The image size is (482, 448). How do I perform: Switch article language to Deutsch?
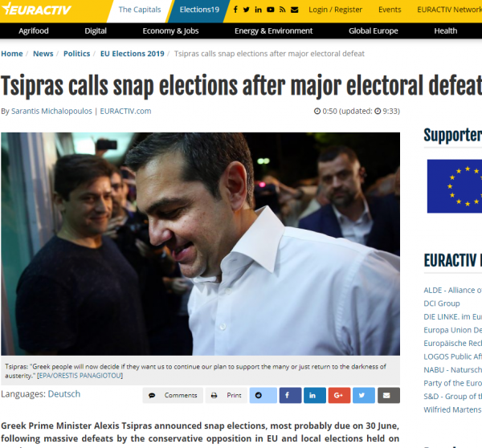(64, 394)
